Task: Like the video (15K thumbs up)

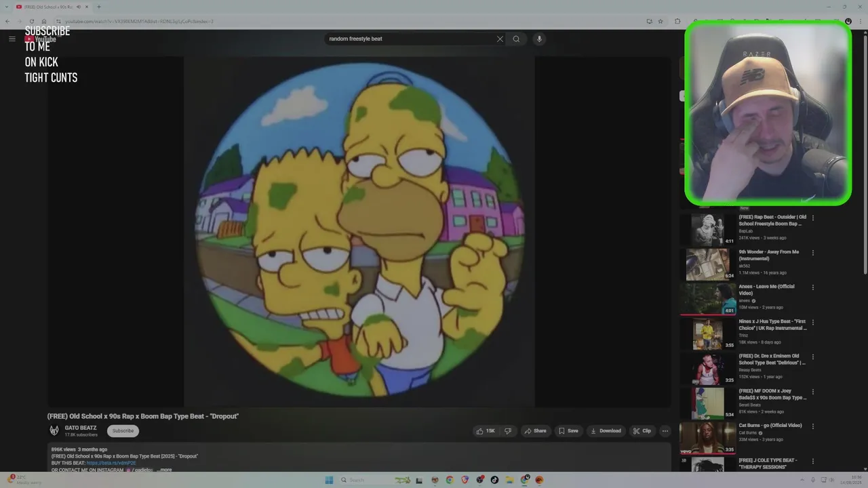Action: (x=486, y=430)
